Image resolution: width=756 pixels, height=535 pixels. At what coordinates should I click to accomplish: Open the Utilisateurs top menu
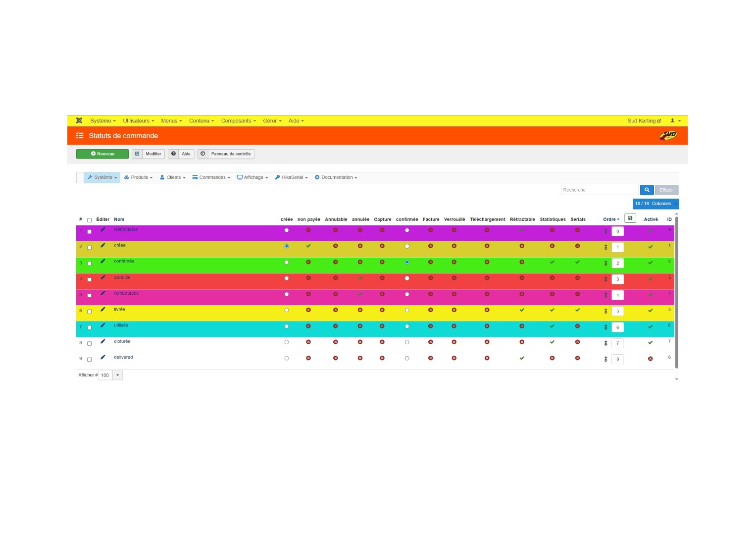point(139,121)
